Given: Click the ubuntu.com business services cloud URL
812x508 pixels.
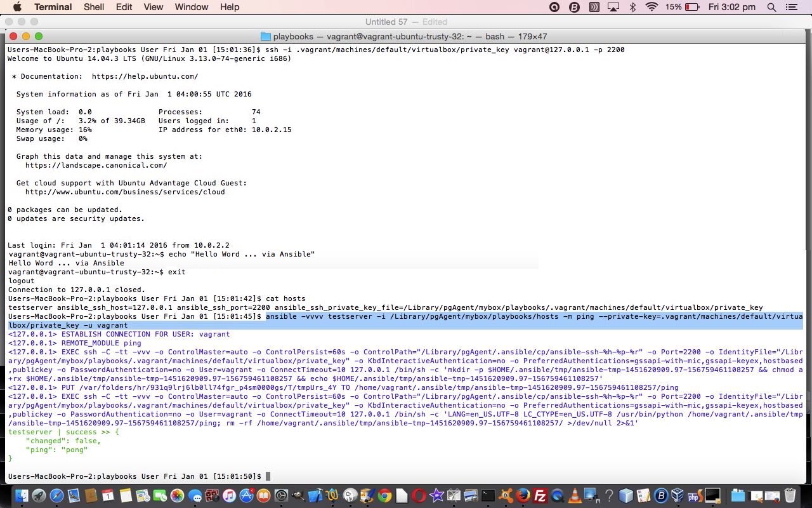Looking at the screenshot, I should pos(125,192).
